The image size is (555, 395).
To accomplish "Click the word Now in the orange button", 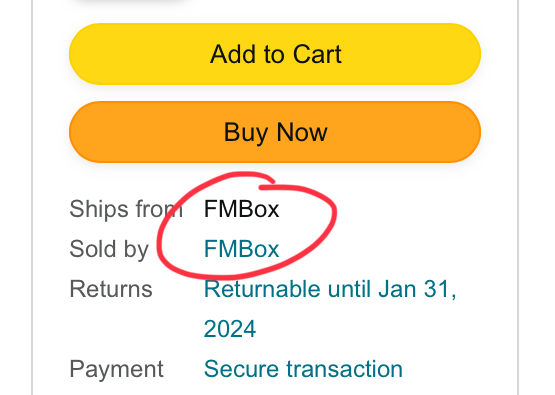I will [302, 132].
